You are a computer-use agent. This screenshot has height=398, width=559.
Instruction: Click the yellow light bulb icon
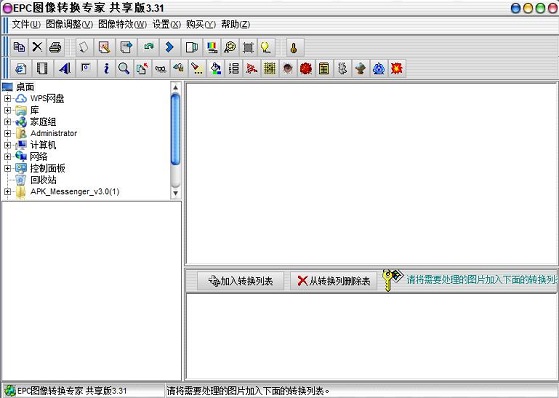point(266,47)
